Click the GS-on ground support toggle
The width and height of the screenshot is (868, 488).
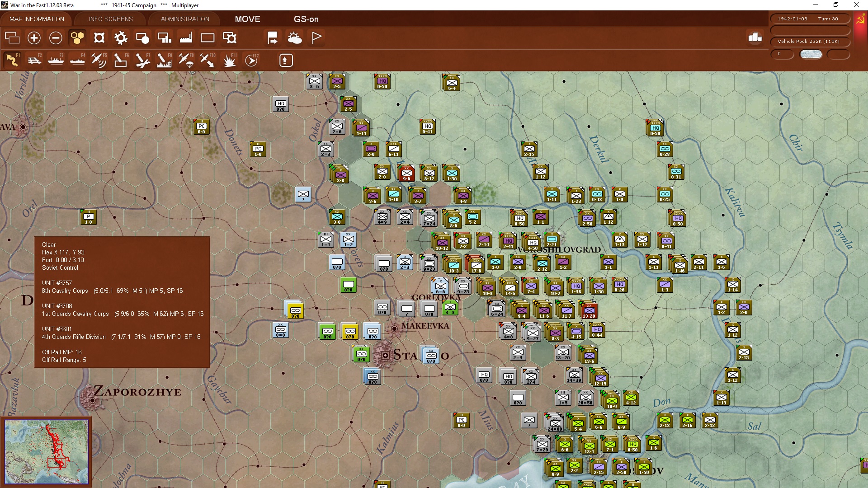point(306,19)
